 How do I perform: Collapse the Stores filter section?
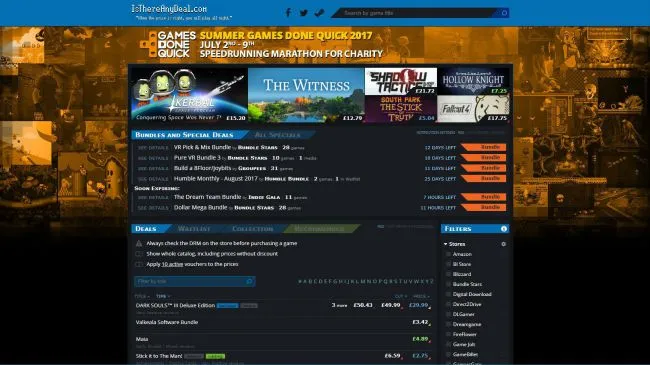coord(454,244)
